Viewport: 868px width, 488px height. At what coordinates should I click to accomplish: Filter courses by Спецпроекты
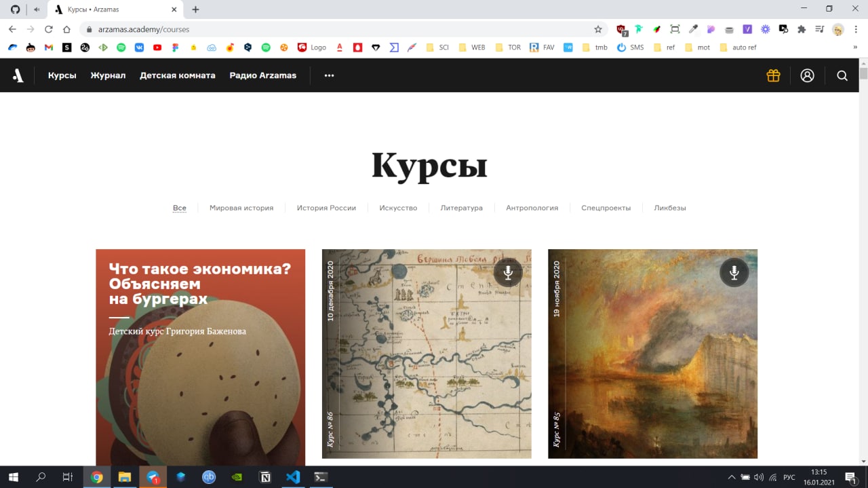(606, 208)
